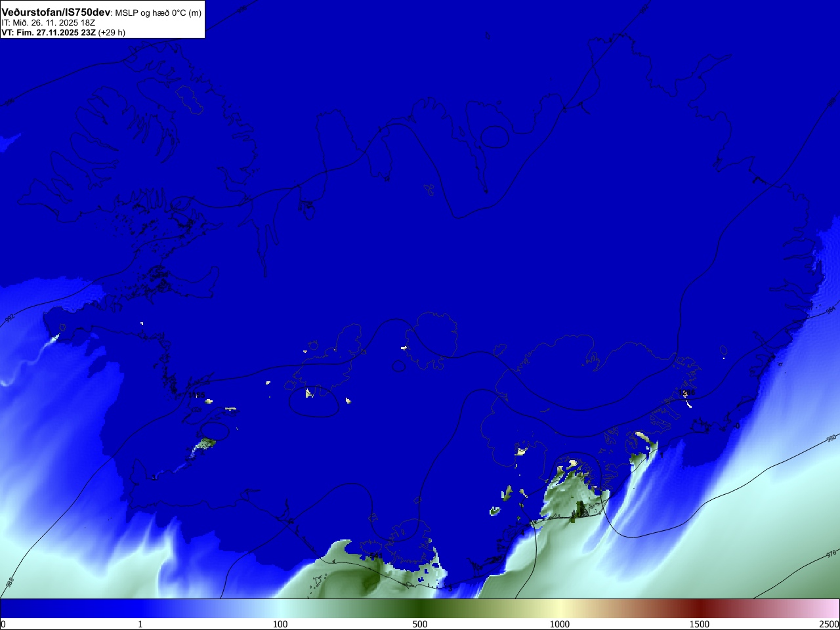Screen dimensions: 840x630
Task: Click the colorbar label 0
Action: tap(3, 624)
